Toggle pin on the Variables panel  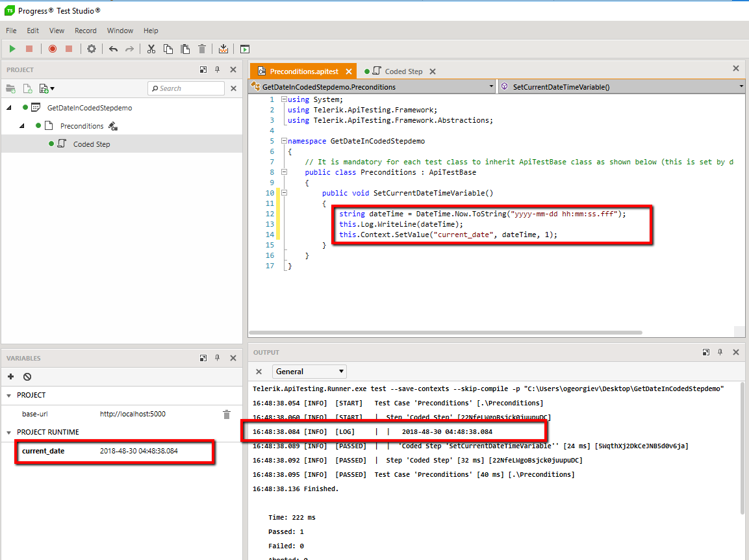(x=218, y=358)
